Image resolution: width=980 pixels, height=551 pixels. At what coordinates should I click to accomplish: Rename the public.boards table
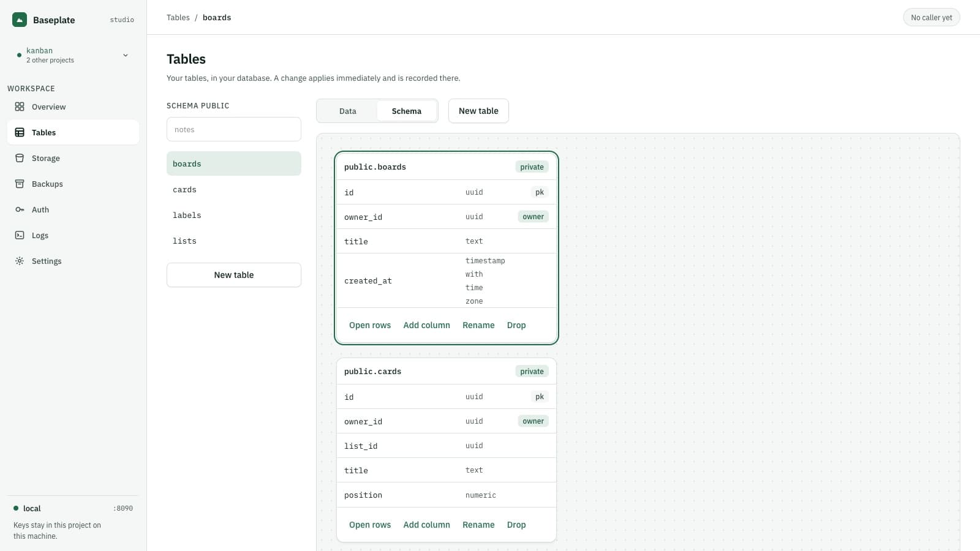(478, 325)
